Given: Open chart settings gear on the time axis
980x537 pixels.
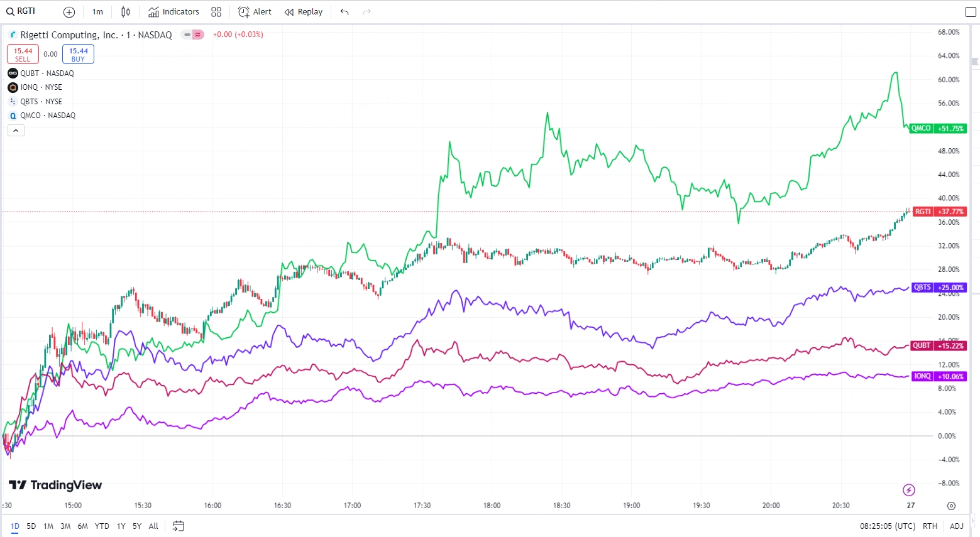Looking at the screenshot, I should 951,506.
